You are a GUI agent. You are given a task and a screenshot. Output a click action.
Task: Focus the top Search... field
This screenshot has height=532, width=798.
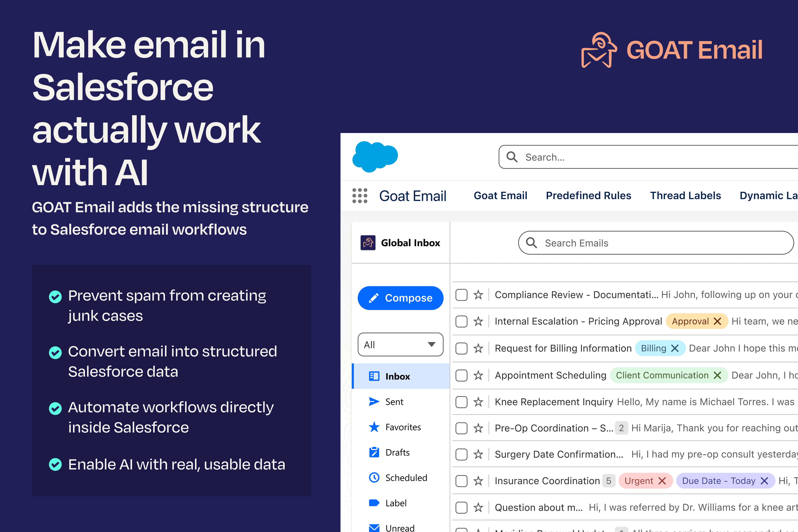[x=648, y=157]
